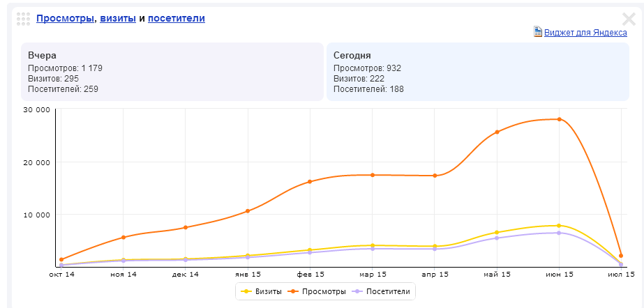The width and height of the screenshot is (644, 308).
Task: Open the Просмотры header link
Action: click(65, 18)
